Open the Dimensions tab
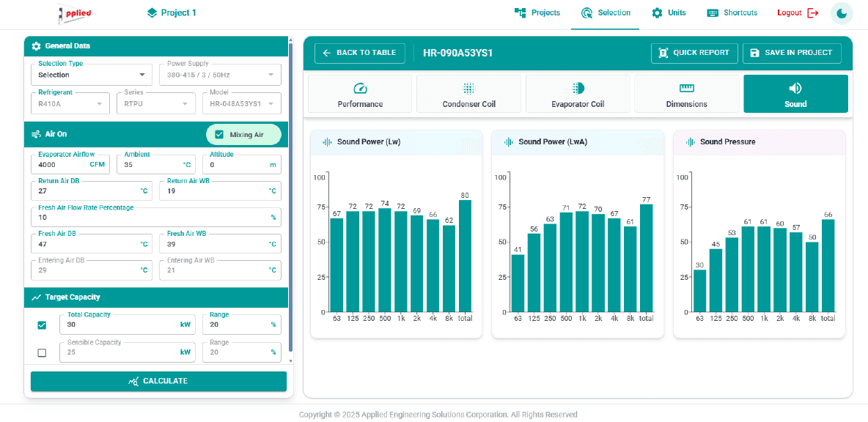Image resolution: width=868 pixels, height=422 pixels. coord(686,94)
